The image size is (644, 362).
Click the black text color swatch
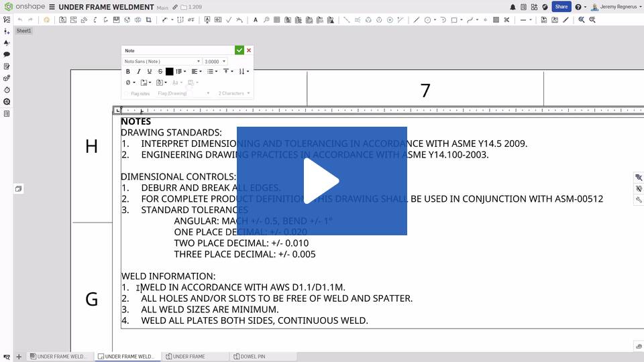pos(169,72)
